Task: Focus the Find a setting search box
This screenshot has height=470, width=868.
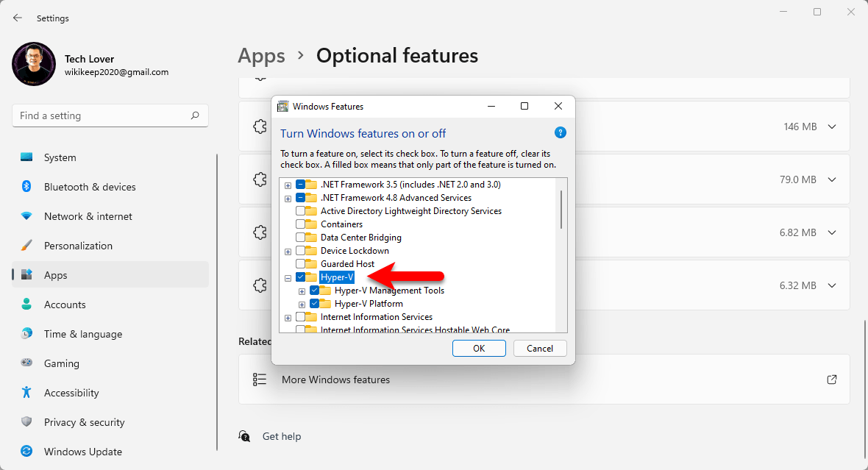Action: point(110,115)
